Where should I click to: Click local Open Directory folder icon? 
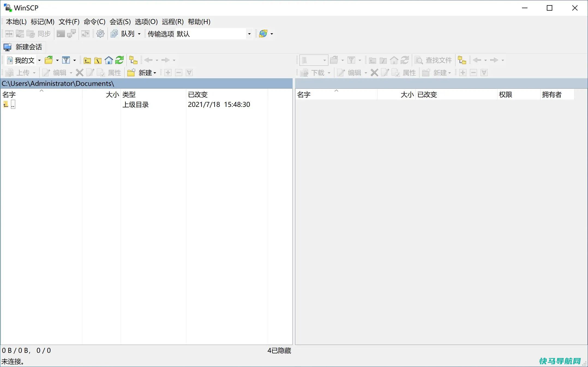click(x=49, y=60)
